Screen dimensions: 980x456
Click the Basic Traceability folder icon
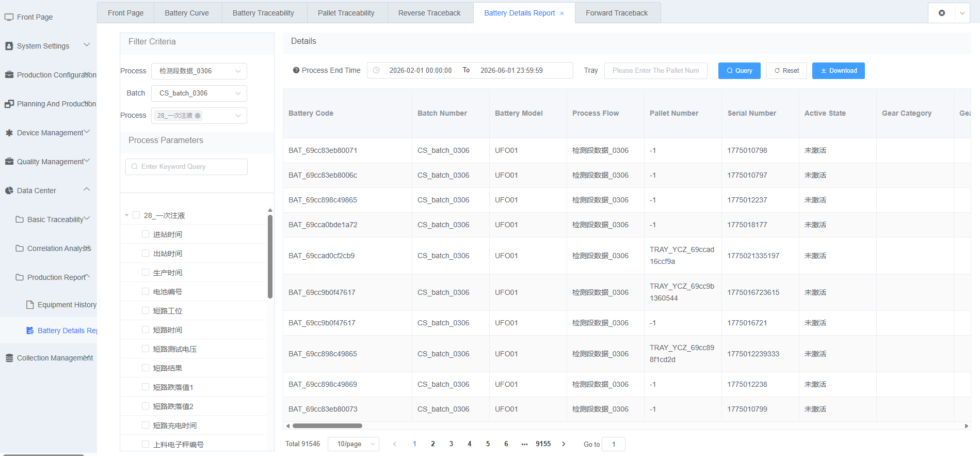(x=20, y=219)
